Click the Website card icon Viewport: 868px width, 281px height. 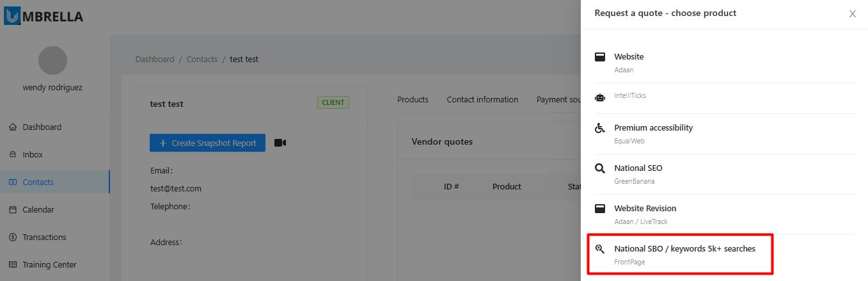600,56
